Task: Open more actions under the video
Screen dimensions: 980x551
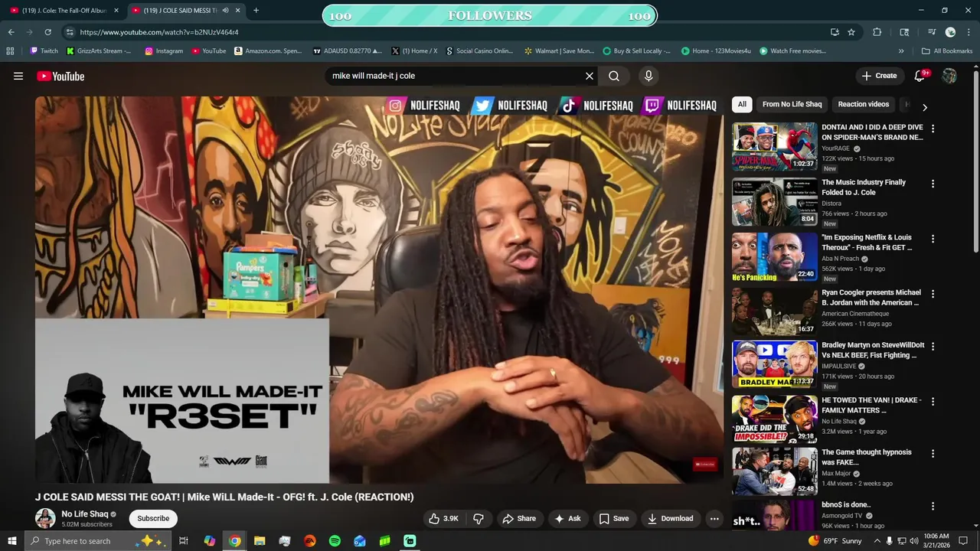Action: click(x=714, y=518)
